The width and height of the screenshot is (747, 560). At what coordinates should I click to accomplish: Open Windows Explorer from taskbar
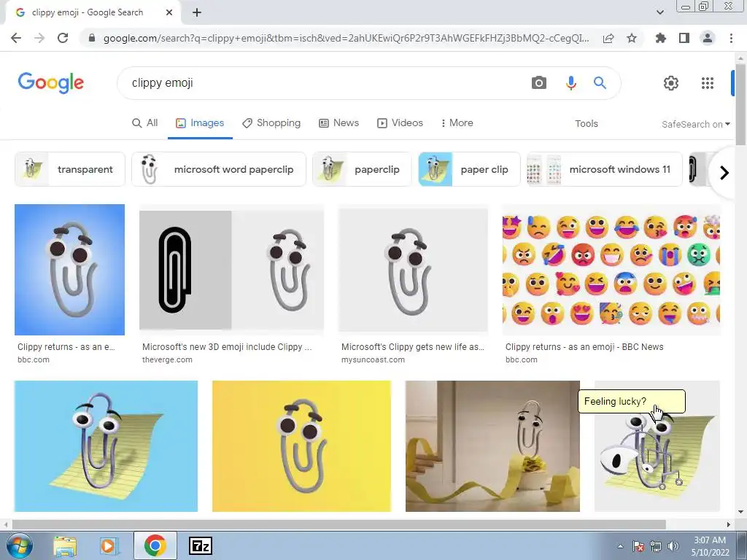point(65,545)
